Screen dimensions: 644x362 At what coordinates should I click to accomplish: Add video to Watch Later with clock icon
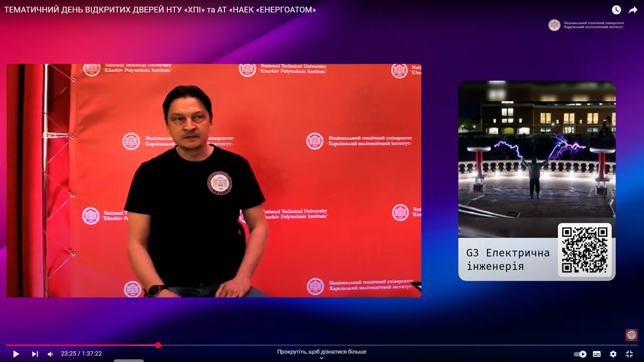pos(616,10)
